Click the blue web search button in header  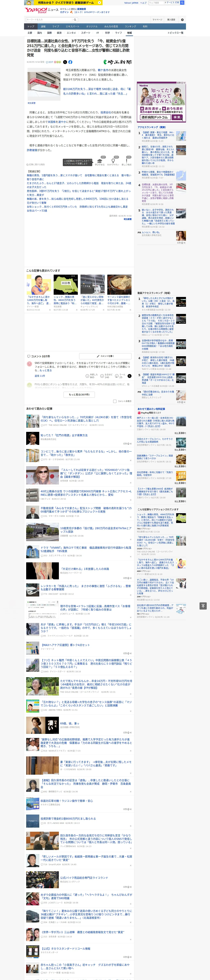[182, 3]
